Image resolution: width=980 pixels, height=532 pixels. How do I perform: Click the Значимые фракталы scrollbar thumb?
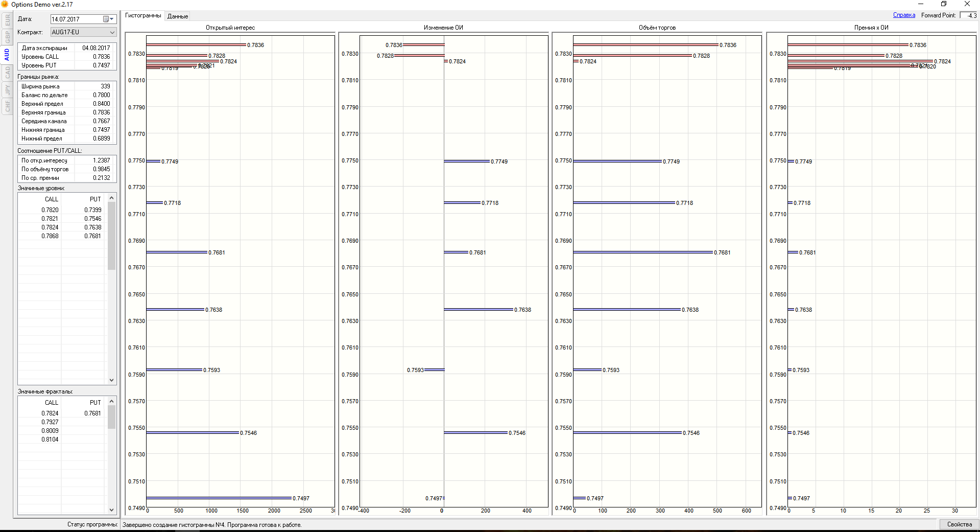pyautogui.click(x=111, y=417)
